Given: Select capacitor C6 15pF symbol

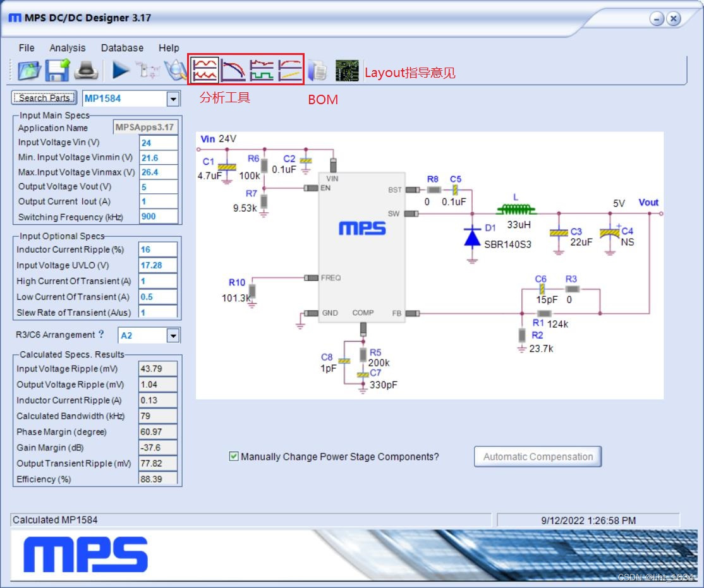Looking at the screenshot, I should point(542,289).
